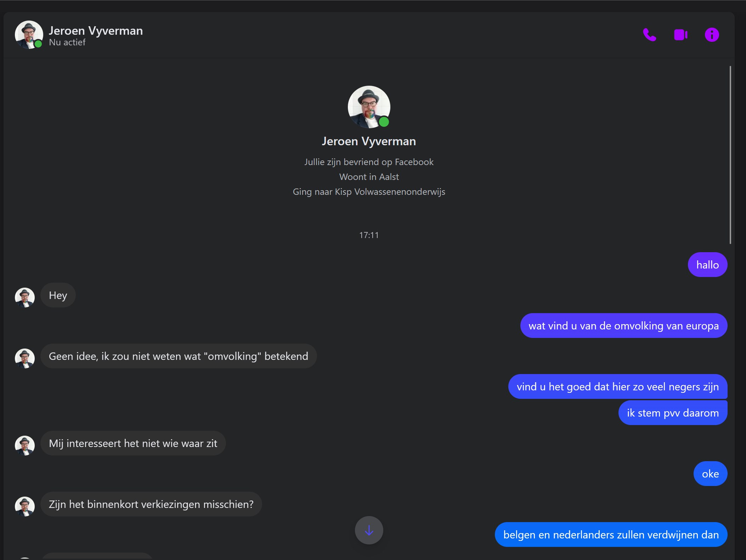Start a video call with the camera icon
This screenshot has width=746, height=560.
(680, 35)
